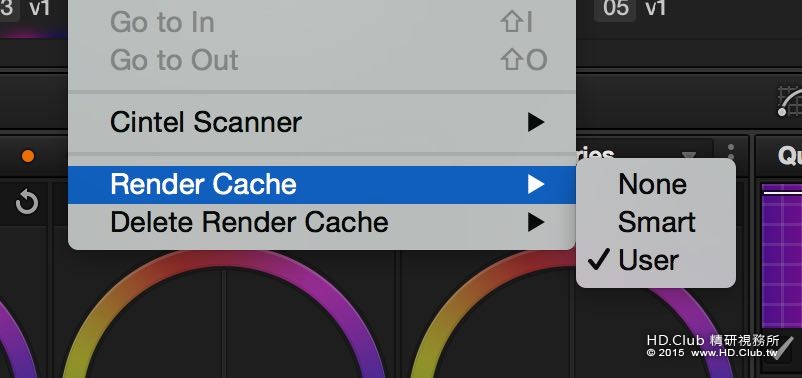Click the orange dot indicator
Viewport: 802px width, 378px height.
28,156
